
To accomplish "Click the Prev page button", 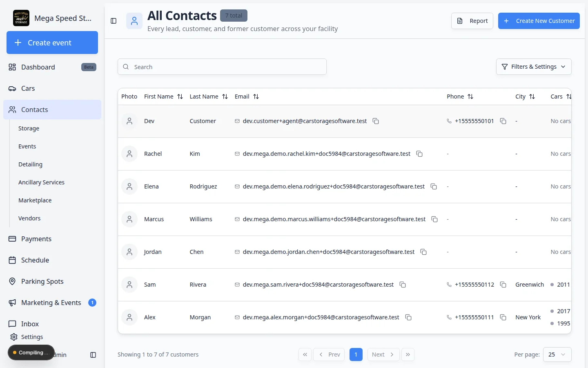I will 329,355.
